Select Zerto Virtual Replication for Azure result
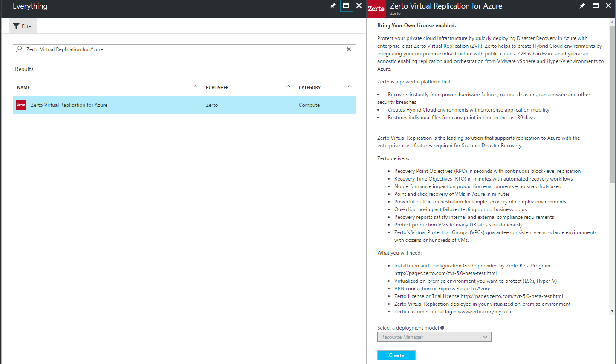 184,105
